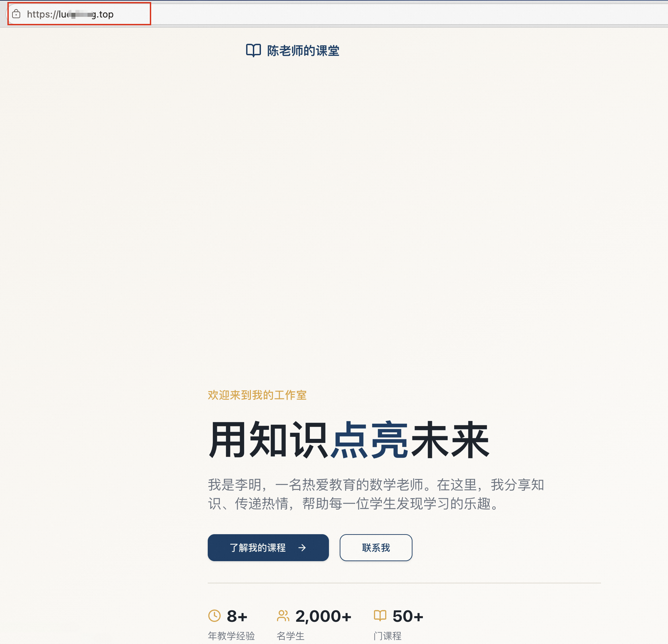Click the 50+ statistic value
The width and height of the screenshot is (668, 644).
point(408,616)
